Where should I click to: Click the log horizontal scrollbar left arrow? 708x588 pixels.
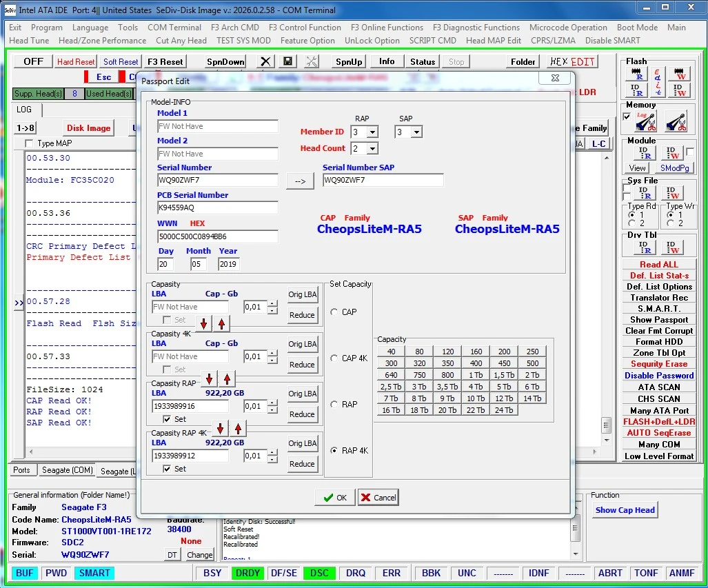[x=30, y=452]
